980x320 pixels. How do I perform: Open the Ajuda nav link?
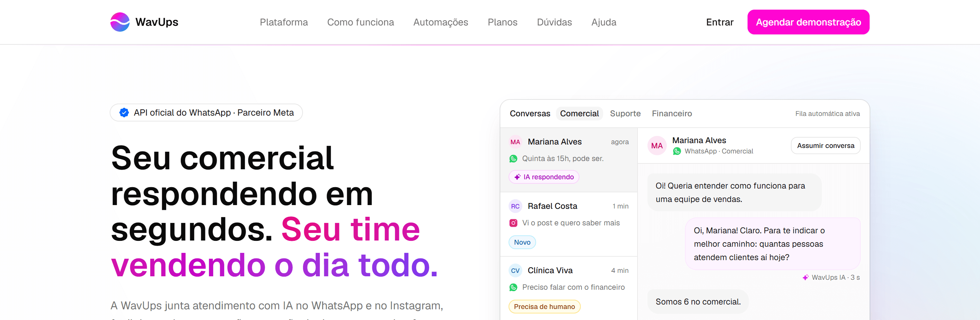603,22
